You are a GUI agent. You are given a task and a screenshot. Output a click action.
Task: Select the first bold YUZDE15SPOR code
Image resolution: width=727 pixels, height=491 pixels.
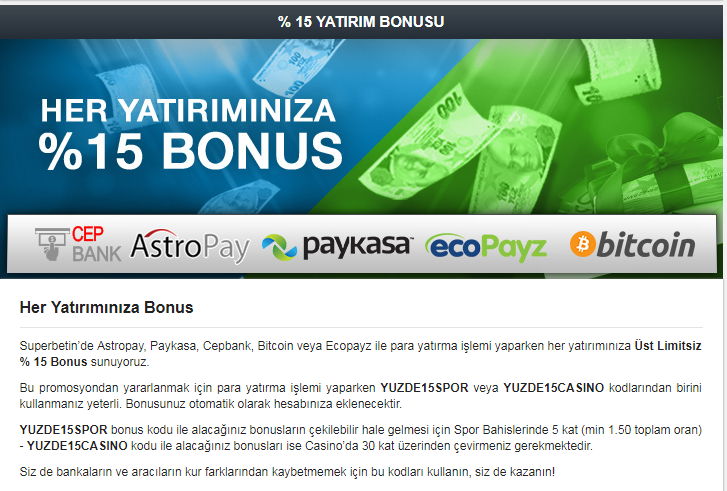point(424,388)
